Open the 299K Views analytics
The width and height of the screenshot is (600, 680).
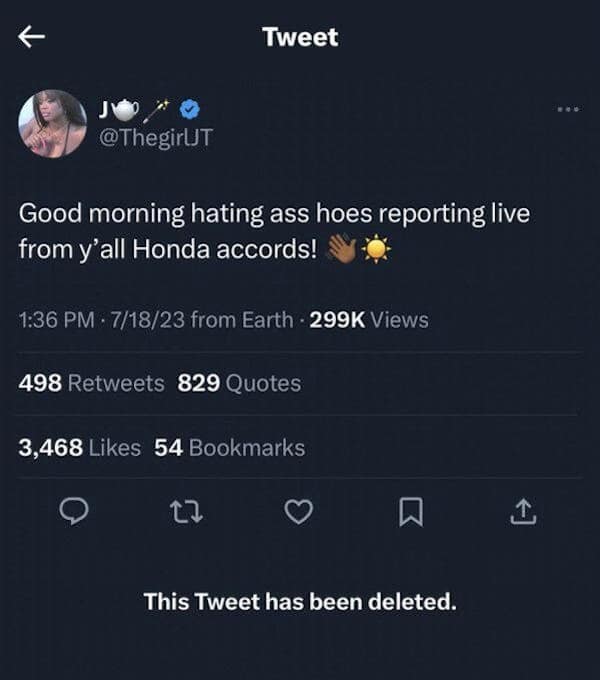click(x=372, y=320)
